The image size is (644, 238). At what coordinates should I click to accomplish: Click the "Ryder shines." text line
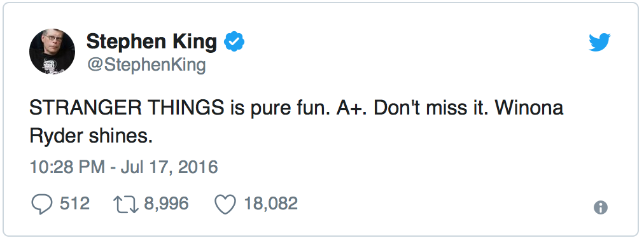(91, 136)
